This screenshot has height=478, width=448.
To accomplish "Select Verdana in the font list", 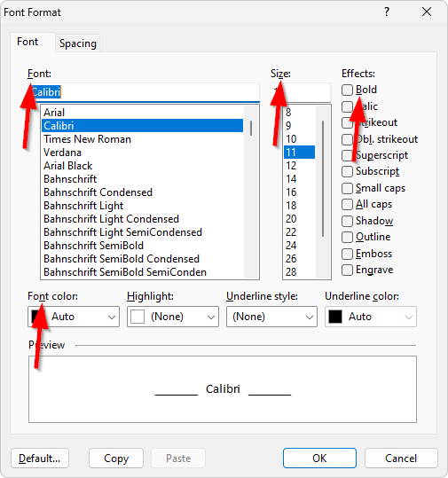I will (142, 153).
